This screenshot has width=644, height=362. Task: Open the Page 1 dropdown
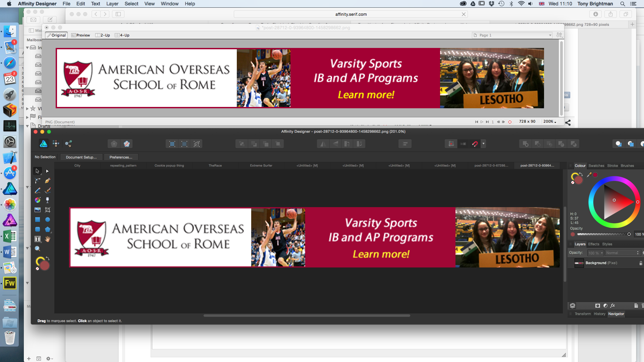coord(512,35)
